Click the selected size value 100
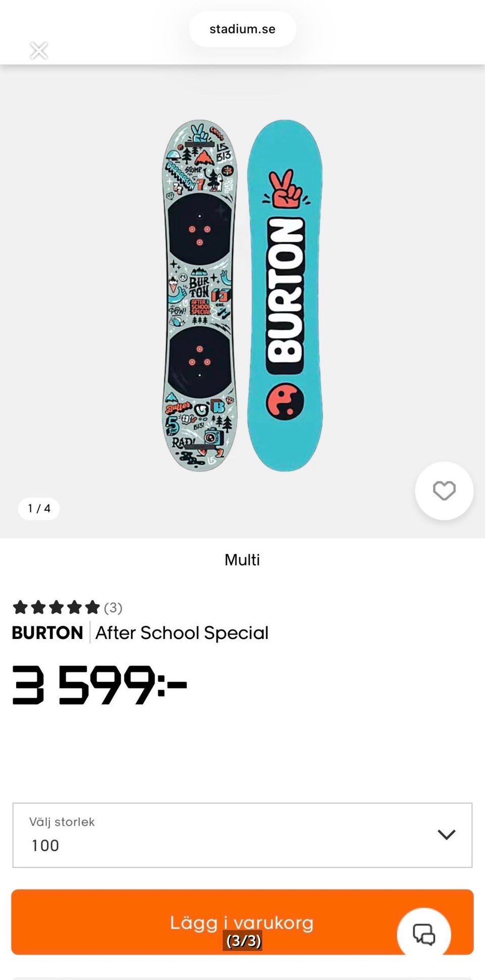Screen dimensions: 485x980 pyautogui.click(x=45, y=846)
